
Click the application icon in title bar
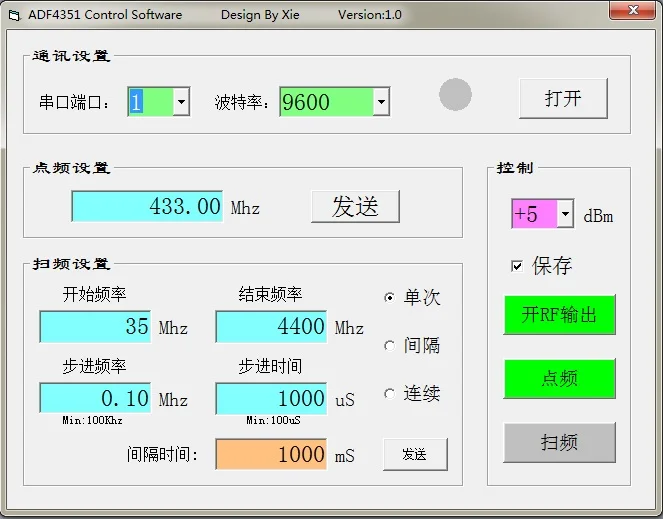14,16
